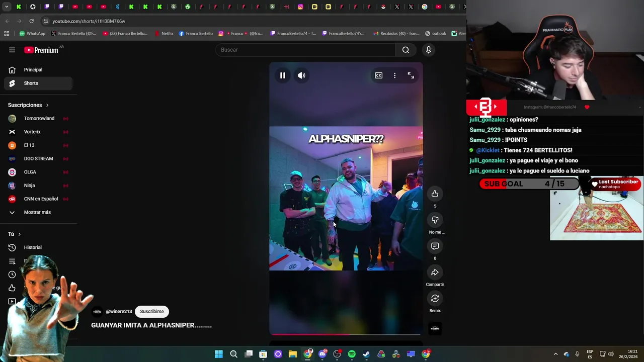Toggle the YouTube hamburger guide menu

[x=12, y=50]
